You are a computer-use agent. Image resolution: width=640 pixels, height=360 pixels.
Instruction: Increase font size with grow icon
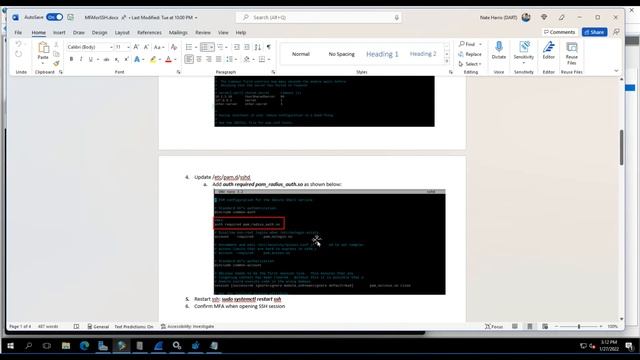[x=136, y=47]
